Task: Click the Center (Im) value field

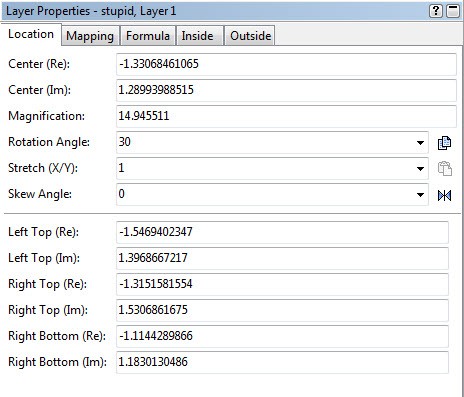Action: point(286,90)
